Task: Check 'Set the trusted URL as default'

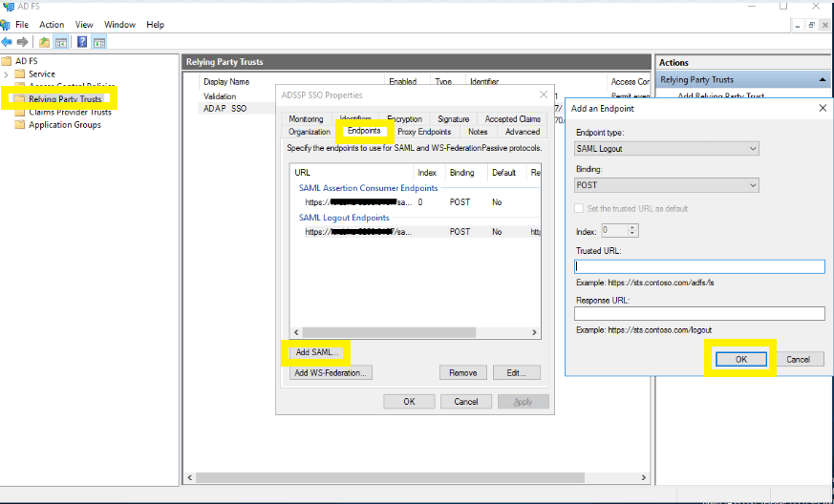Action: pos(580,209)
